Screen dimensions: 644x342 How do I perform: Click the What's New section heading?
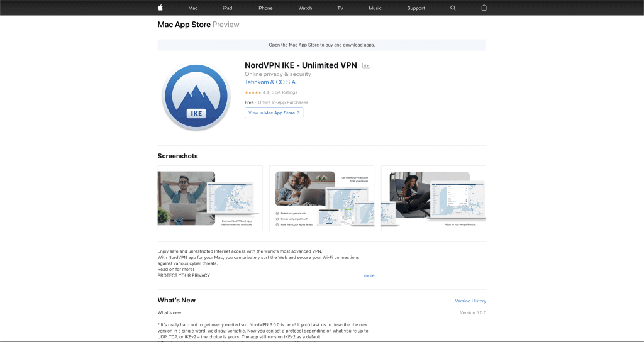[x=177, y=300]
